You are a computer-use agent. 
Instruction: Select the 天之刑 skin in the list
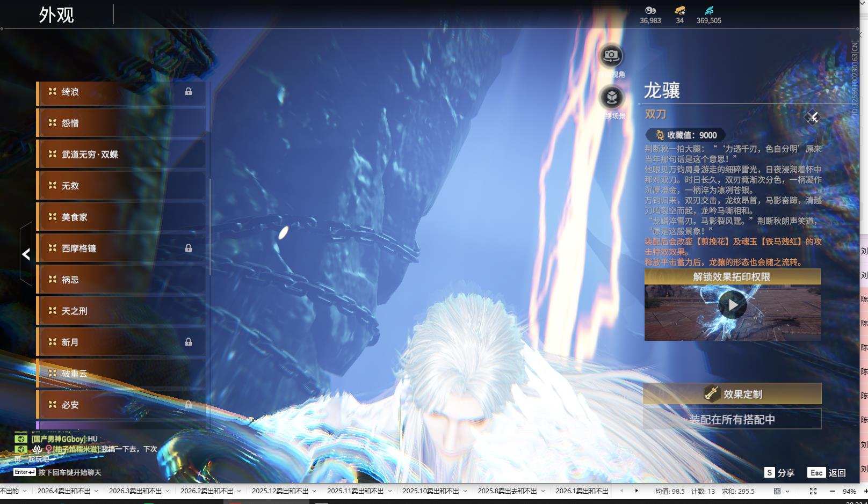121,311
